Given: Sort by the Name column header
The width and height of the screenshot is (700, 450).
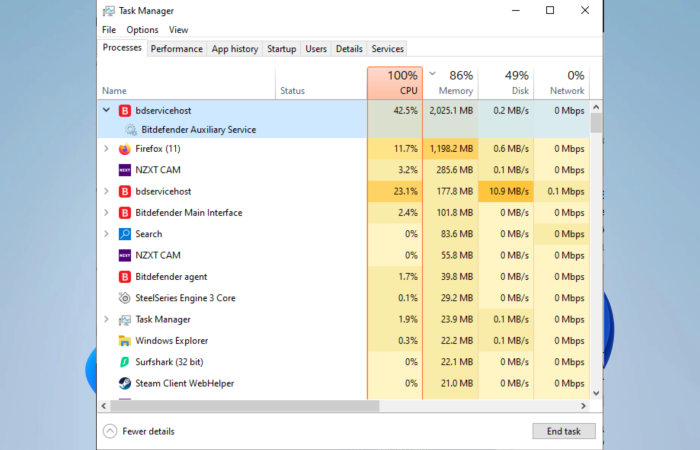Looking at the screenshot, I should (x=187, y=83).
